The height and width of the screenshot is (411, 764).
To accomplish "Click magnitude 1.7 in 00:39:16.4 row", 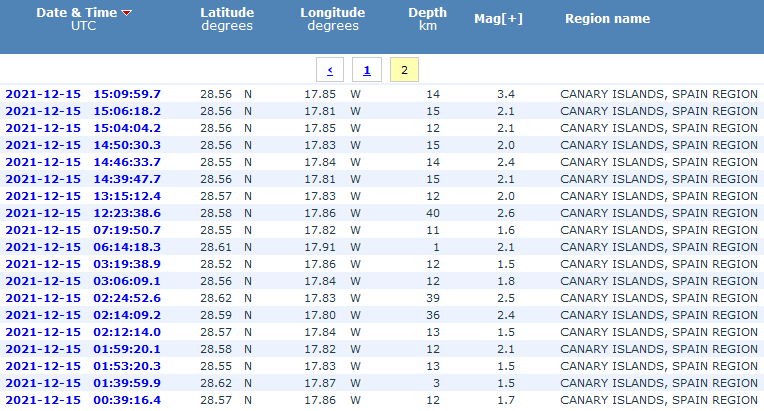I will pyautogui.click(x=506, y=400).
